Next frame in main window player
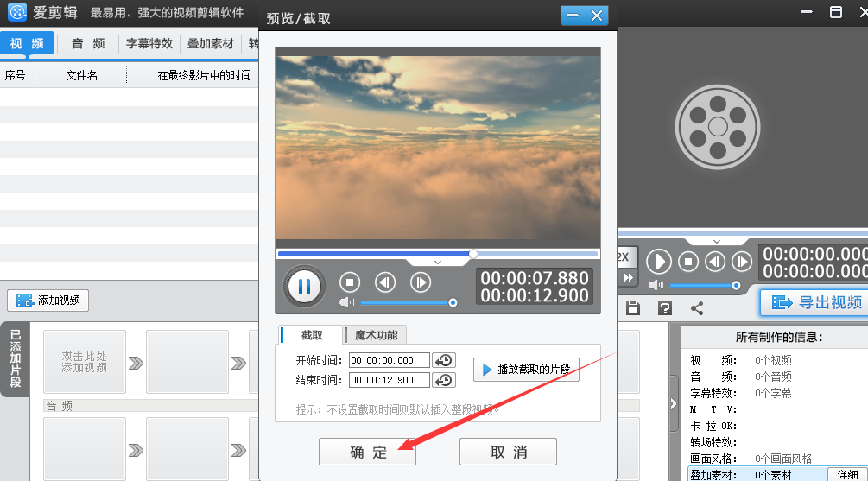Viewport: 868px width, 481px height. click(742, 262)
